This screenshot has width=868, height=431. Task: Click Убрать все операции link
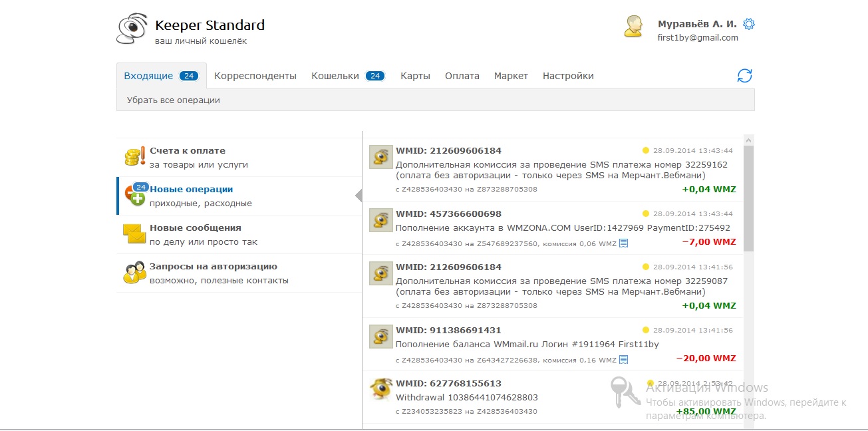coord(174,100)
